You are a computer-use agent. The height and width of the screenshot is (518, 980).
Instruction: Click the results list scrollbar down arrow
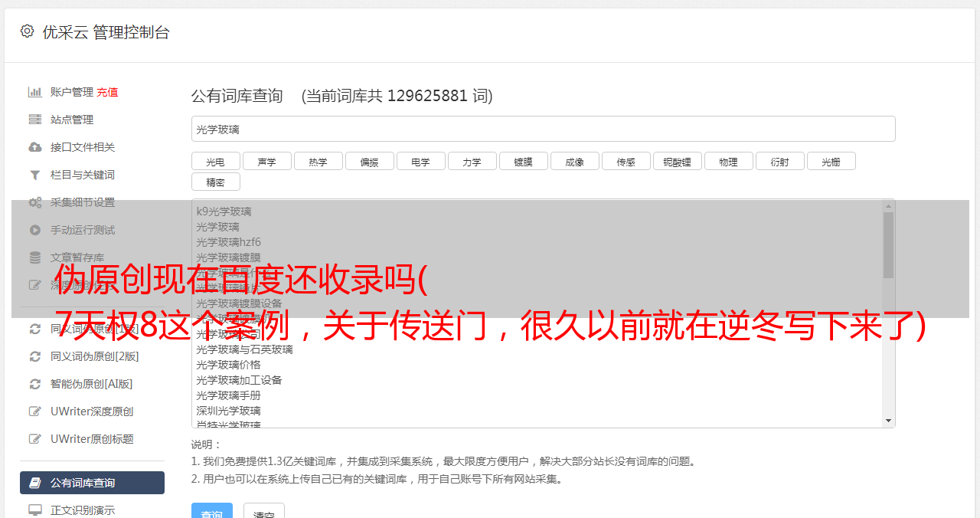pyautogui.click(x=888, y=421)
